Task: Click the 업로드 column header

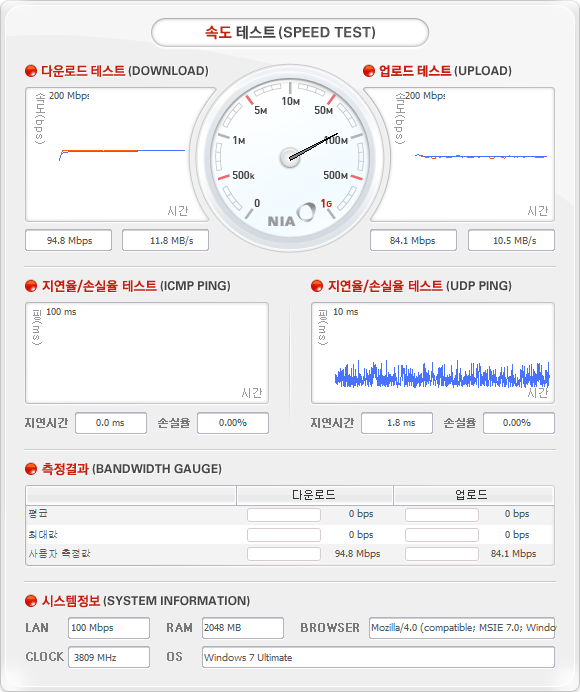Action: click(x=472, y=495)
